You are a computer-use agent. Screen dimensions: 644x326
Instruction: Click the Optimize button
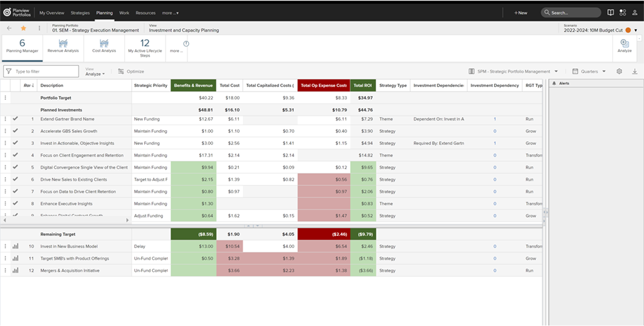(x=131, y=72)
